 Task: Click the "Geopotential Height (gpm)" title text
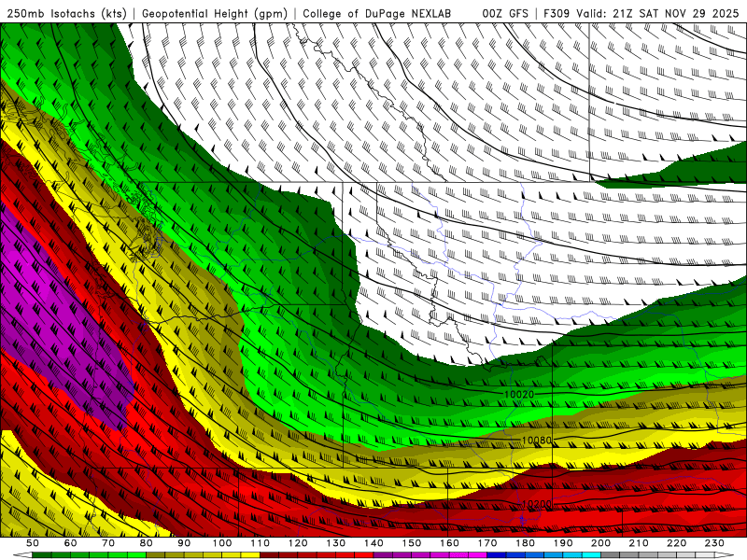pos(215,14)
